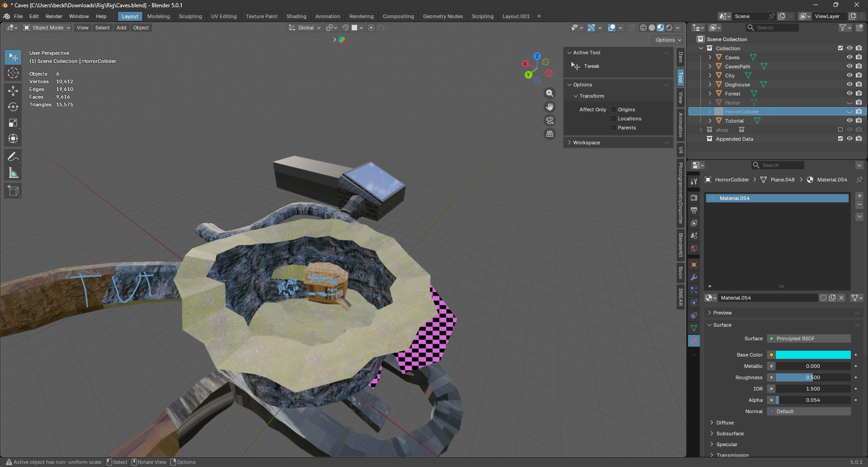
Task: Open the Scene properties tab
Action: 694,236
